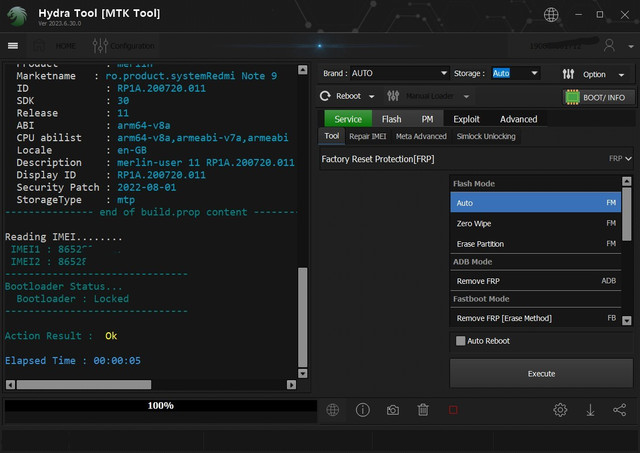This screenshot has height=453, width=640.
Task: Switch to the PM tab
Action: (427, 119)
